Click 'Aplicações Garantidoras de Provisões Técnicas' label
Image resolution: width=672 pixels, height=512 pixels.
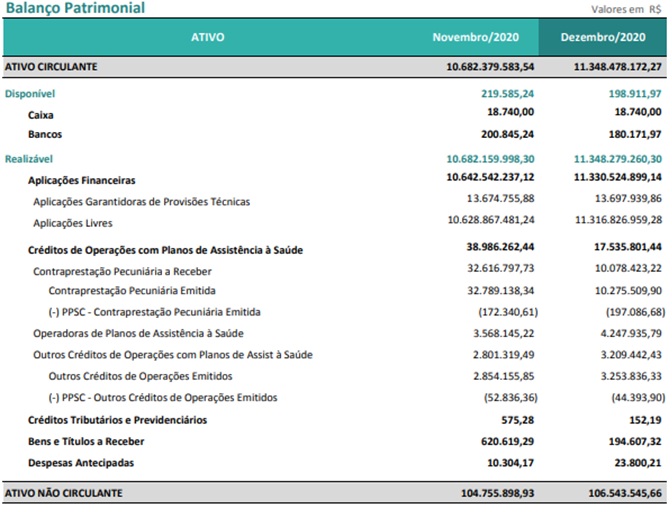[141, 202]
